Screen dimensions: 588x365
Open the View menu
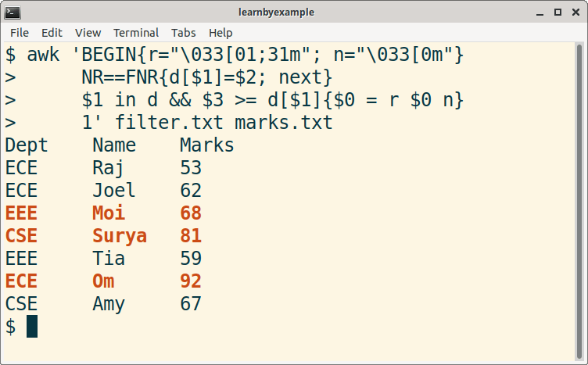coord(88,33)
